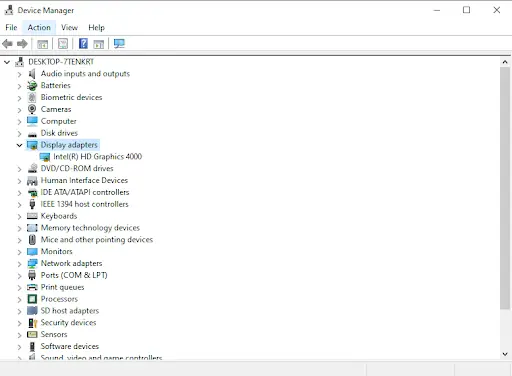Click the Computer category icon
512x376 pixels.
point(32,121)
